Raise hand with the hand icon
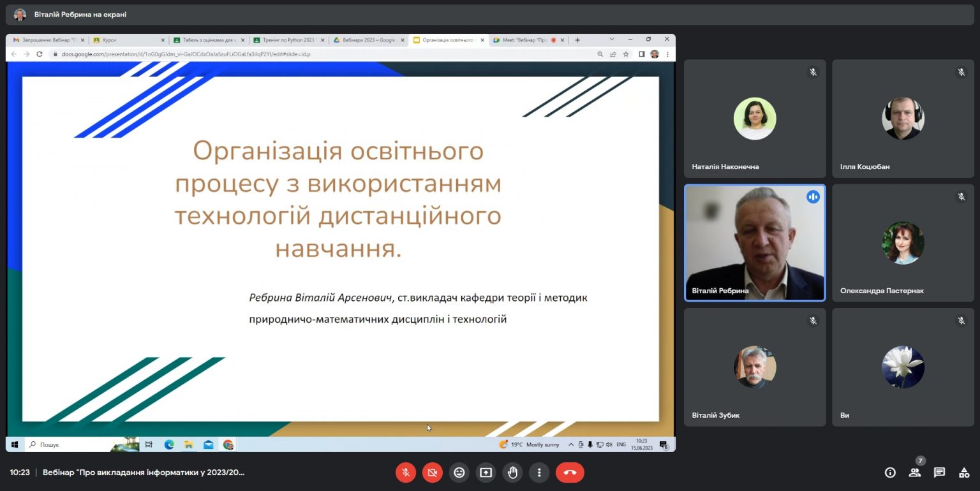The image size is (980, 491). point(512,473)
